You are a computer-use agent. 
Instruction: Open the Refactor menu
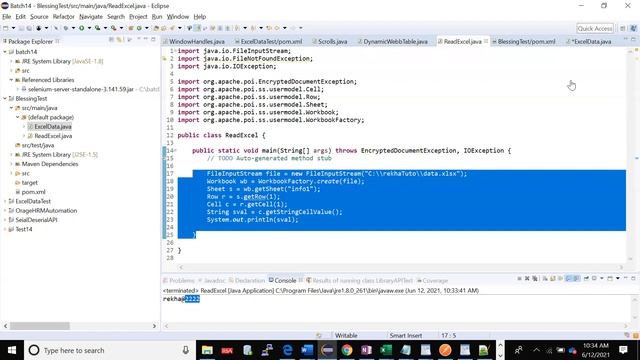tap(64, 17)
